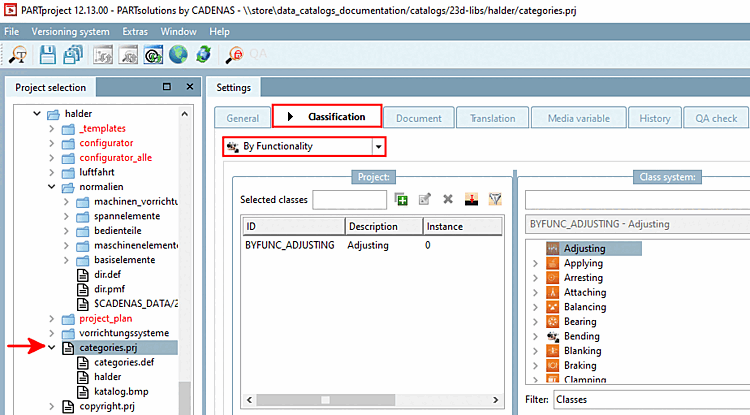Click the second grayed document toolbar icon
750x415 pixels.
128,55
